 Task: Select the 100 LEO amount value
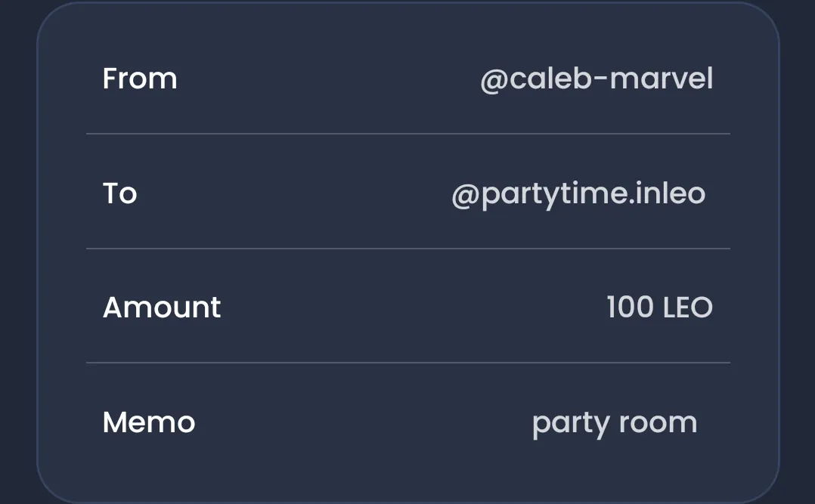coord(659,308)
